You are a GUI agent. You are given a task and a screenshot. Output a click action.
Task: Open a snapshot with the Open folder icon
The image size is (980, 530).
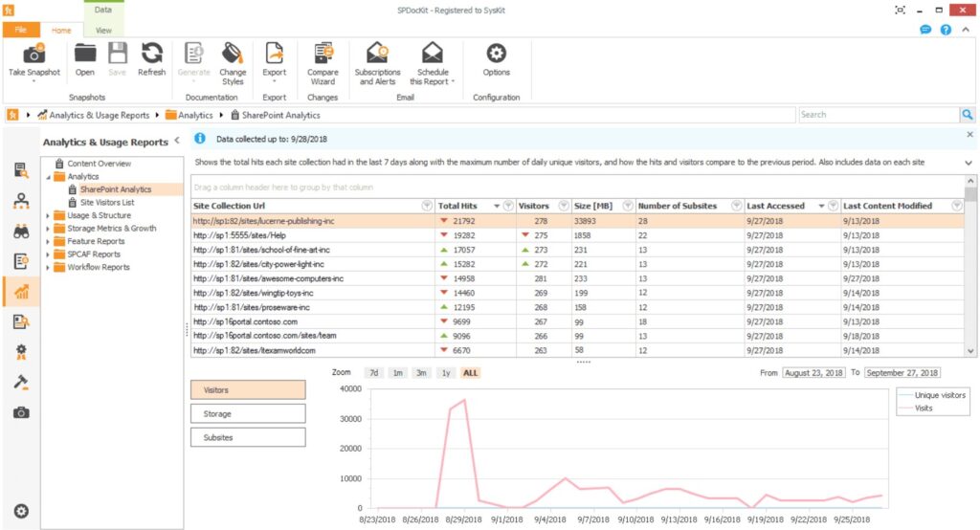tap(85, 54)
